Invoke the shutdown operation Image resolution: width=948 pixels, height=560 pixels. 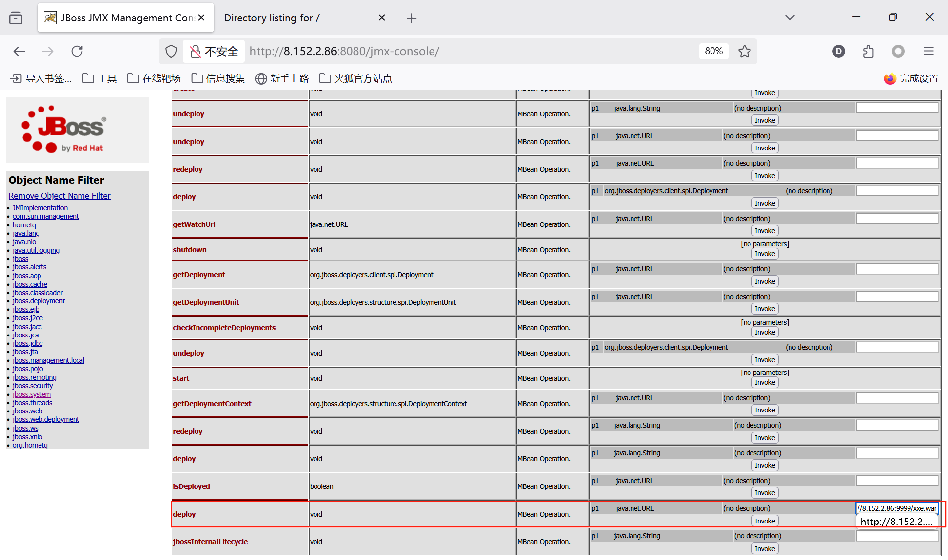click(765, 254)
